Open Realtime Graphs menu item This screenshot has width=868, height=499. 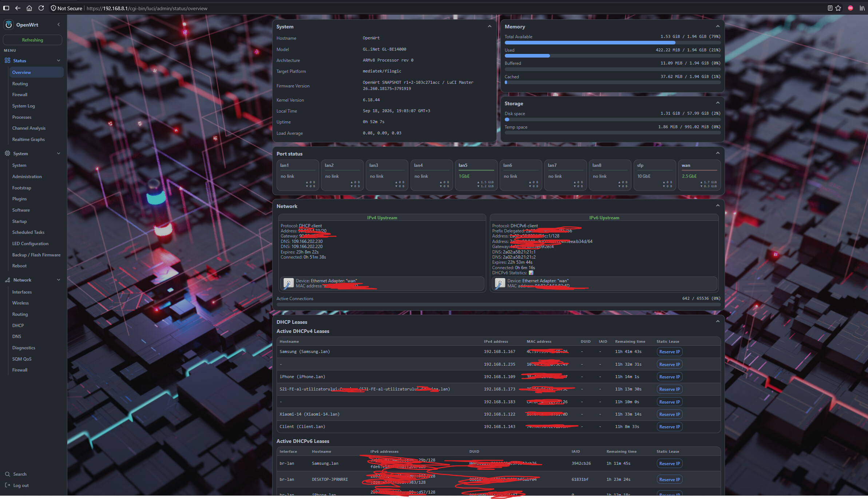click(28, 140)
